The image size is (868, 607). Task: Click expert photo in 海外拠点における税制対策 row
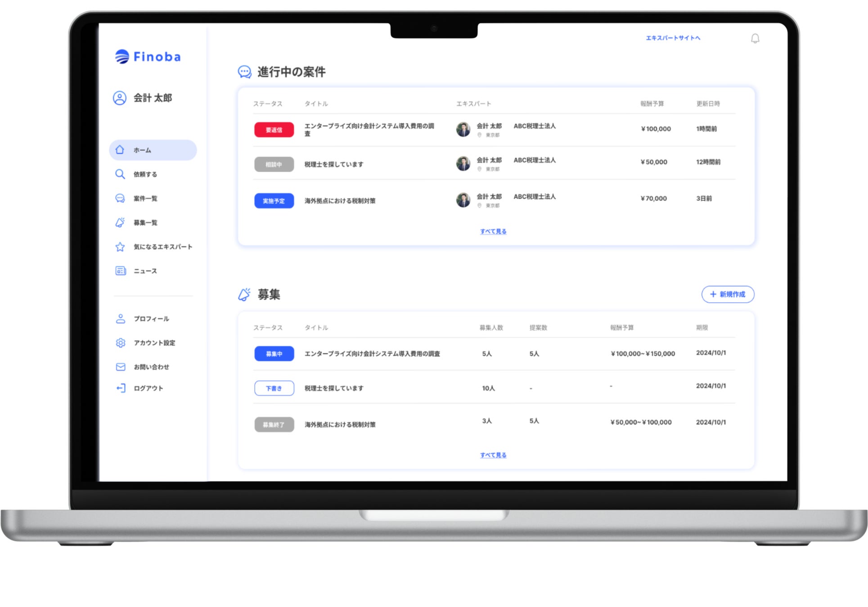click(463, 200)
